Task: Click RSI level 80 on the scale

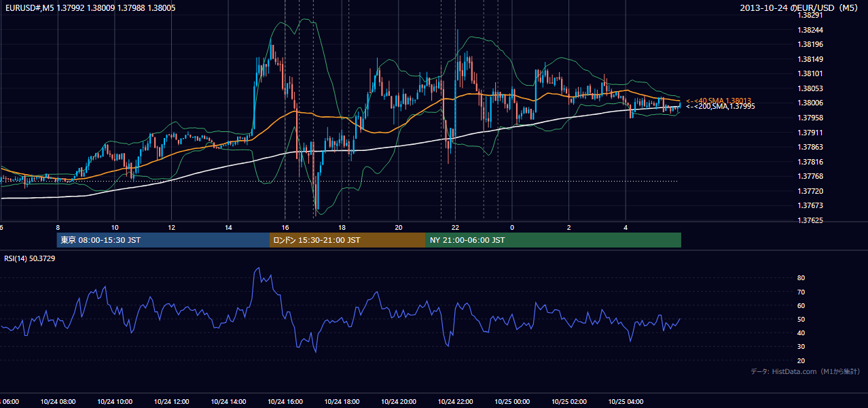Action: [x=801, y=278]
